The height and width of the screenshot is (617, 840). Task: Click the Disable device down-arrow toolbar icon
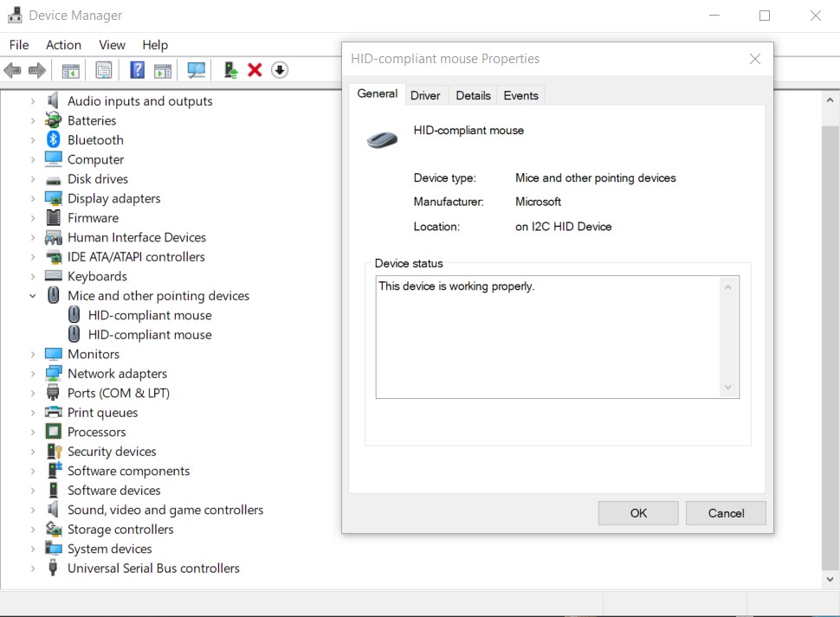(x=279, y=70)
